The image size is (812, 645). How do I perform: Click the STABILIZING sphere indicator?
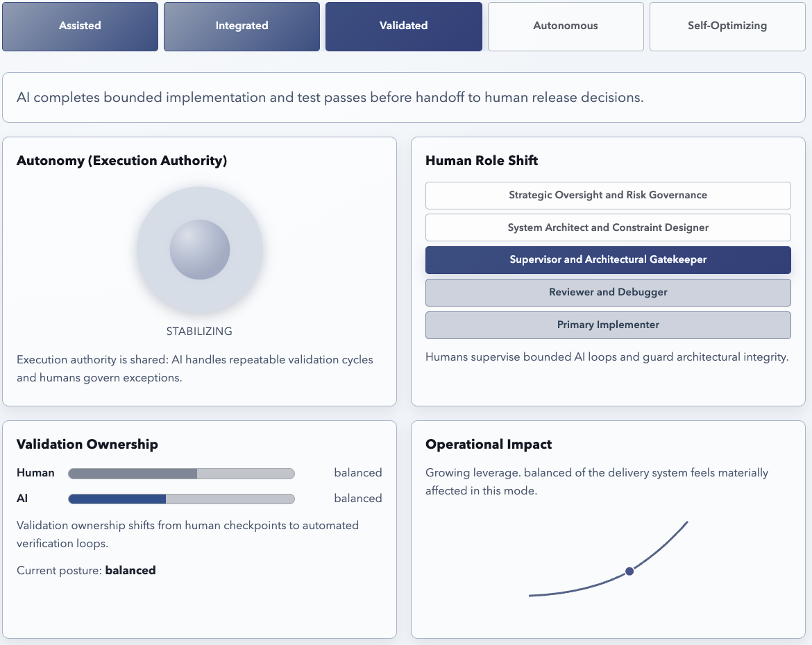pos(200,250)
